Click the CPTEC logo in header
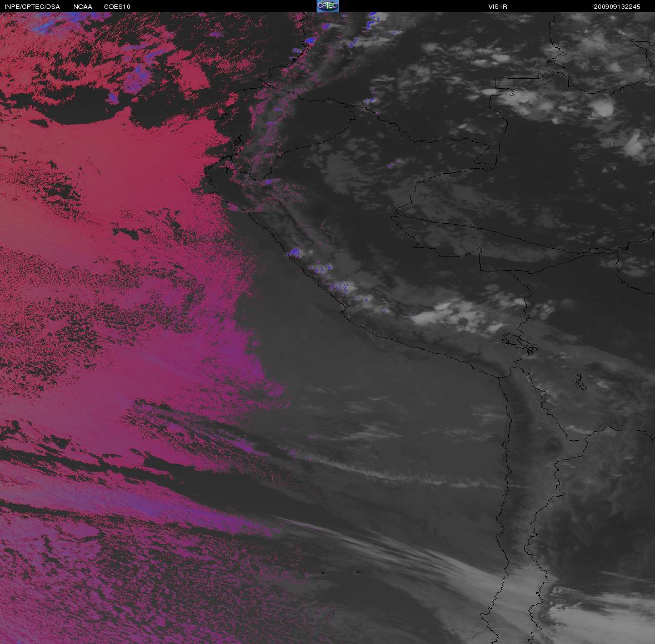 [x=328, y=6]
